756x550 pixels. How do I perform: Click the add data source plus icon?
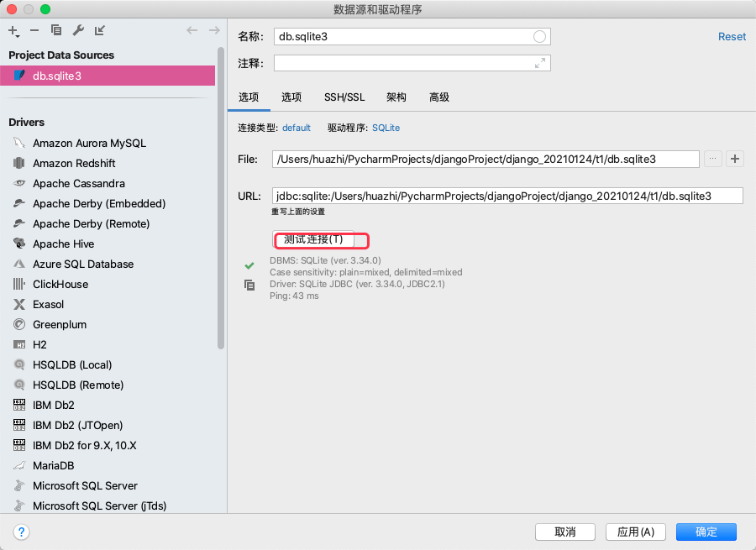click(13, 31)
